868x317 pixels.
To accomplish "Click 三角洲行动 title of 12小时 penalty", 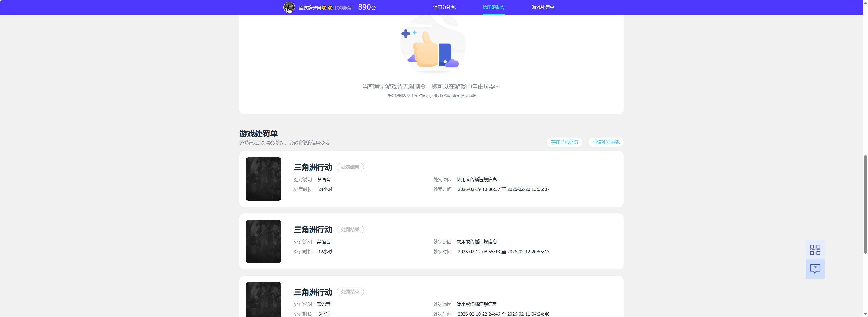I will (313, 229).
